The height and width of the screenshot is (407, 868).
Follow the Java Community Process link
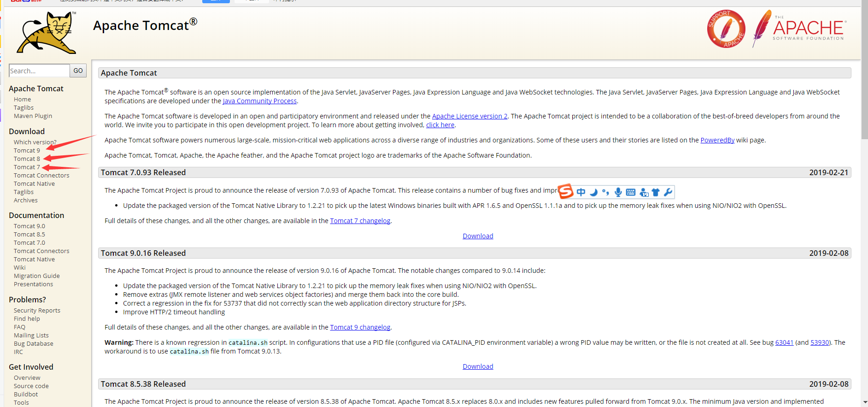[260, 101]
